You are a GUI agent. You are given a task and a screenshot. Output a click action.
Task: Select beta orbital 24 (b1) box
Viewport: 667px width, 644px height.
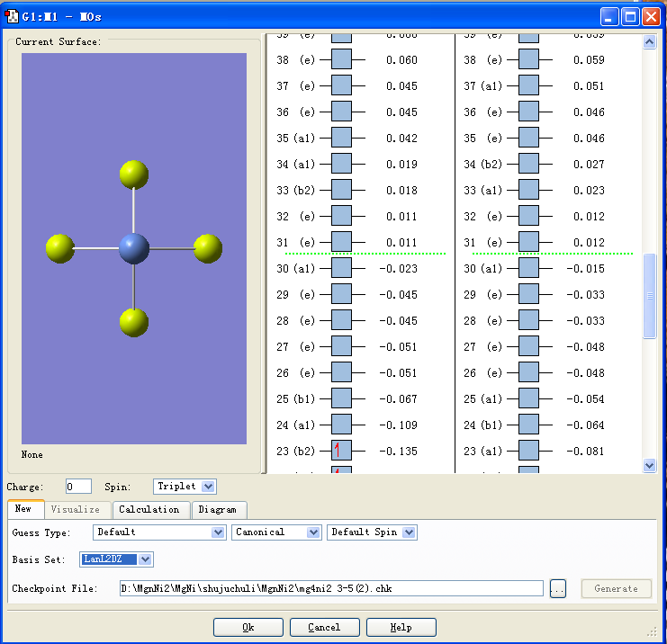pos(528,425)
